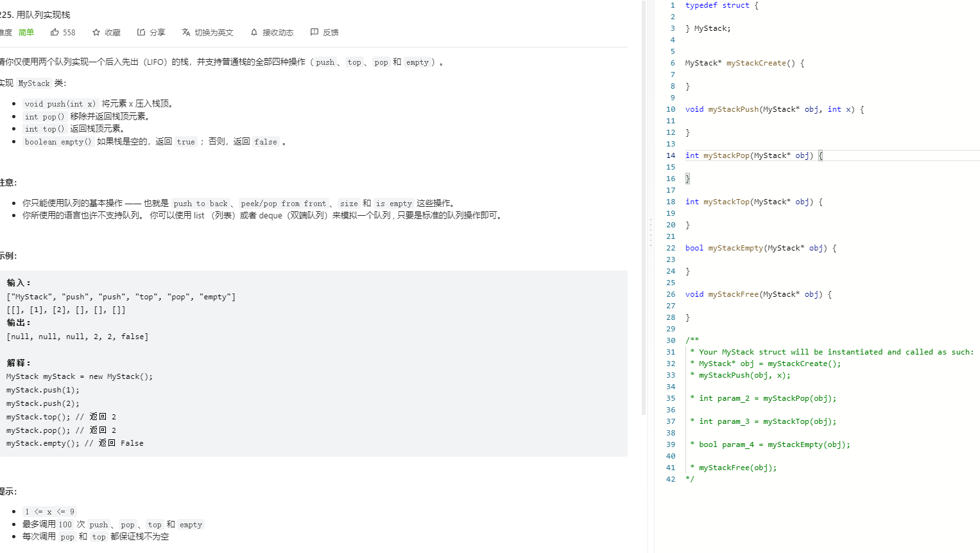The image size is (980, 553).
Task: Click the thumbs-up like icon showing 558
Action: (x=55, y=32)
